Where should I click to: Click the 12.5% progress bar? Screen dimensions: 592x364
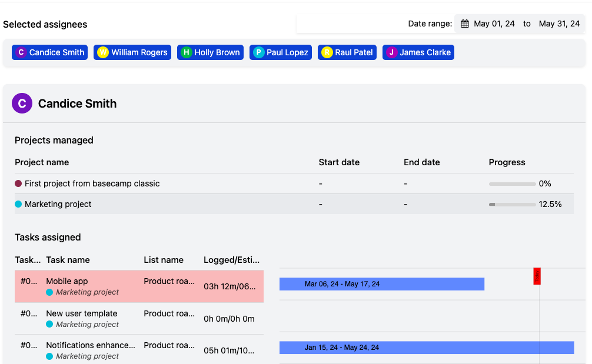pos(513,205)
